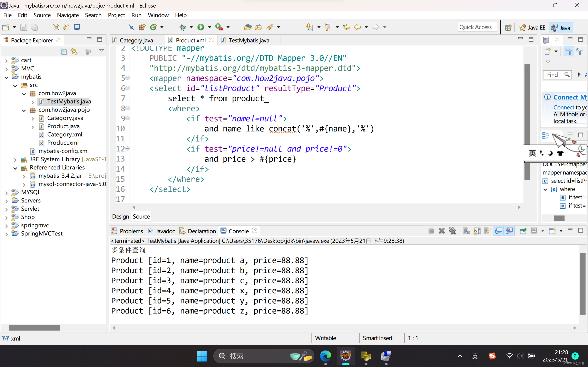Open the Navigate menu
Viewport: 588px width, 367px height.
pyautogui.click(x=68, y=15)
